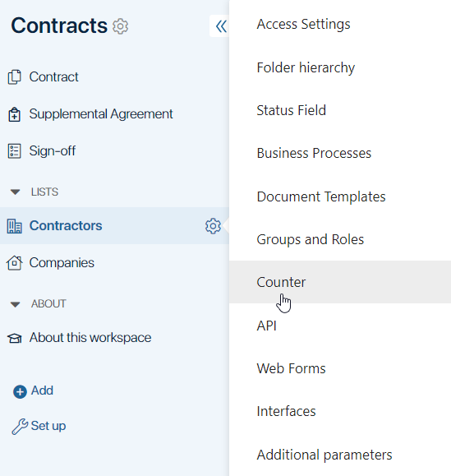
Task: Click the About this workspace graduation cap icon
Action: [15, 338]
